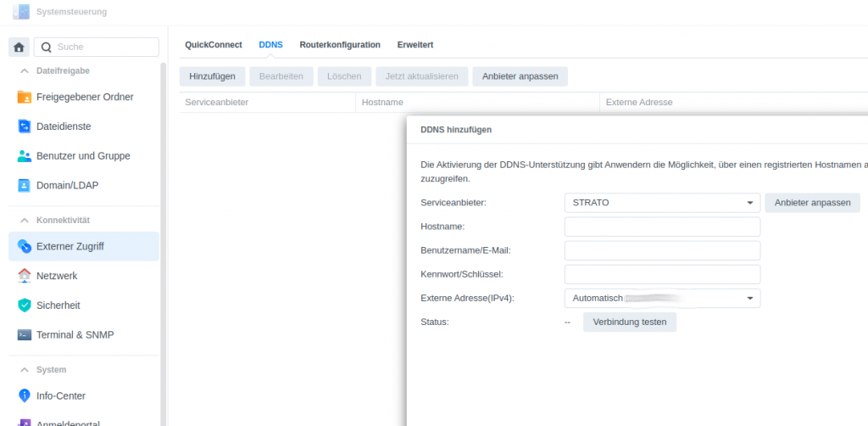
Task: Open Domain/LDAP icon
Action: click(x=25, y=185)
